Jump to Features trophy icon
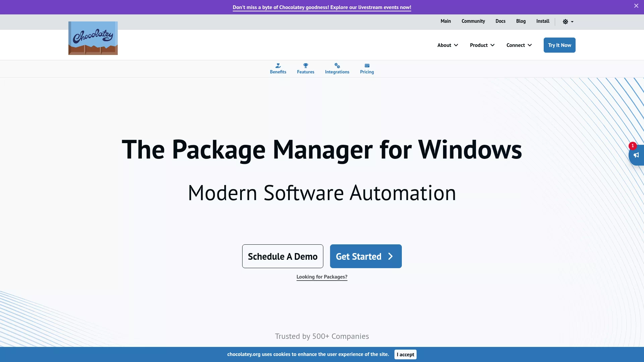The image size is (644, 362). [306, 66]
